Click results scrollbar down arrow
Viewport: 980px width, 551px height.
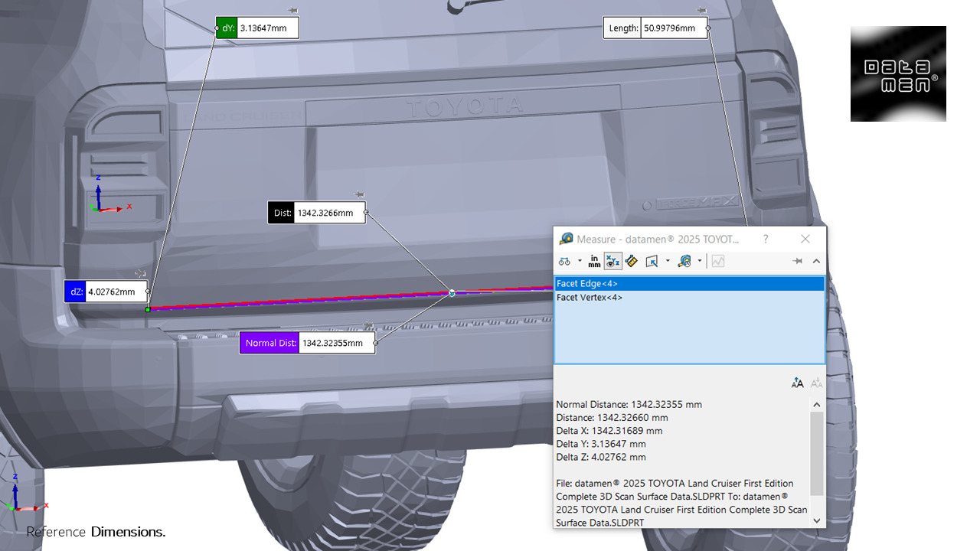coord(816,520)
